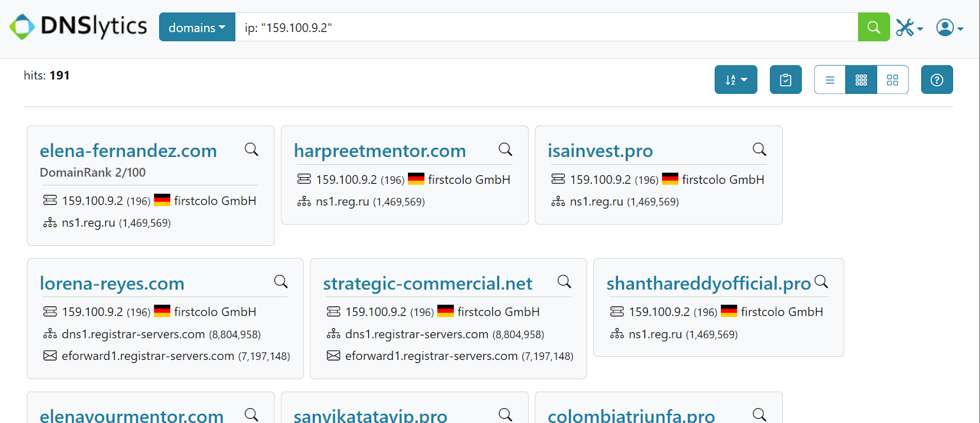Open sanvikatatavip.pro domain link
980x423 pixels.
point(371,416)
